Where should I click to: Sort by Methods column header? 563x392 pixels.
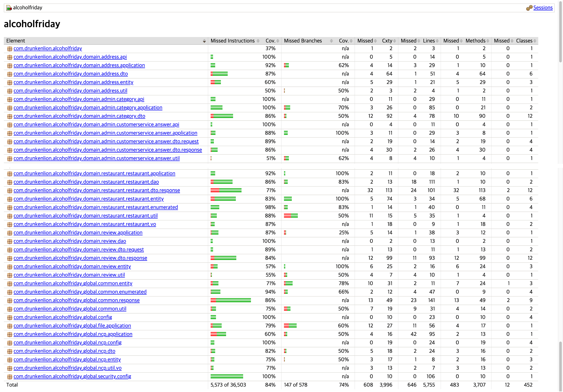(x=475, y=41)
